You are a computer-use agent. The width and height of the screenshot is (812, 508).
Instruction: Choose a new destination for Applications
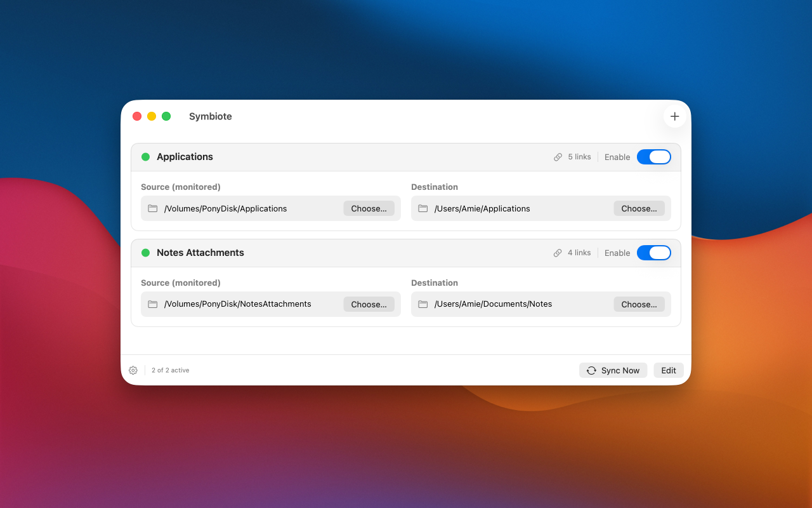pos(639,208)
